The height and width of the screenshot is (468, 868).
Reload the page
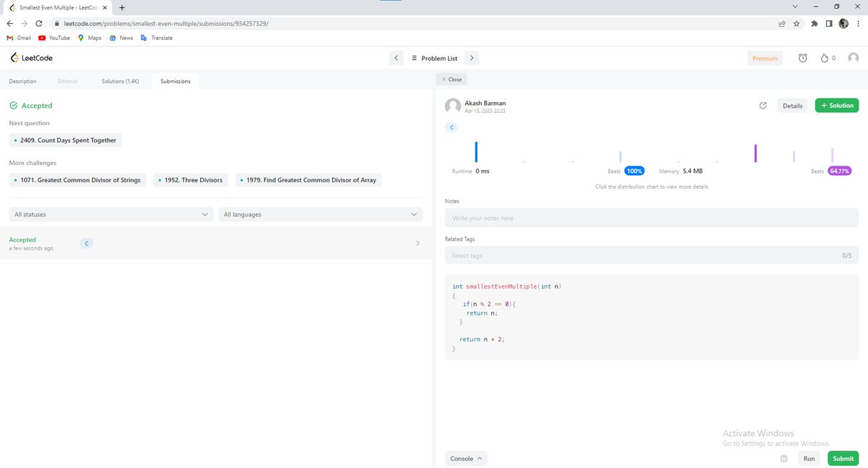click(x=39, y=23)
